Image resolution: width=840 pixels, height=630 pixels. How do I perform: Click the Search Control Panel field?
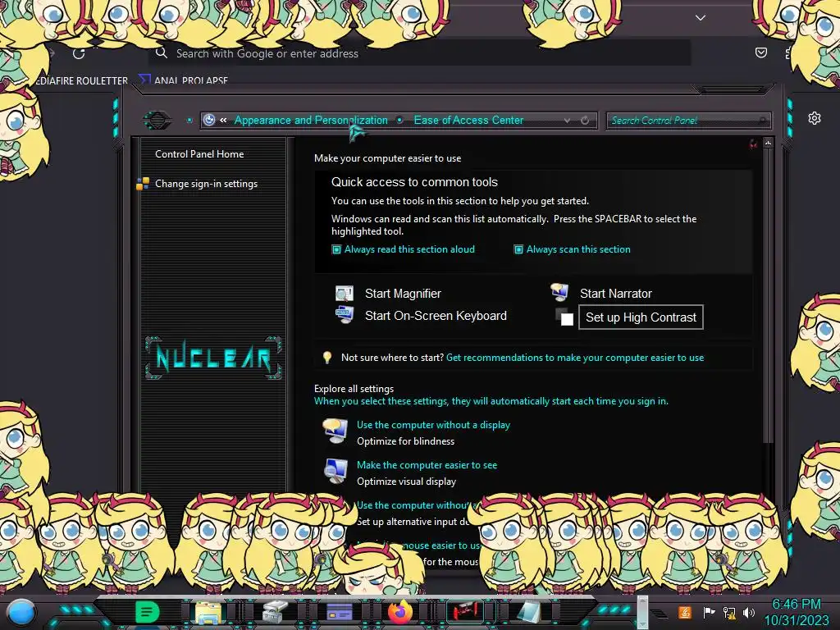click(688, 121)
